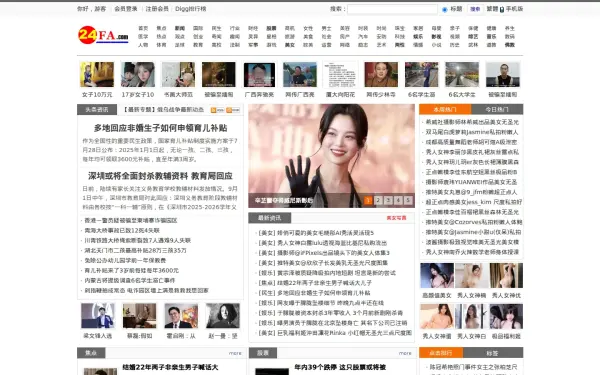This screenshot has width=600, height=375.
Task: Open the 会员登录 login link
Action: (126, 9)
